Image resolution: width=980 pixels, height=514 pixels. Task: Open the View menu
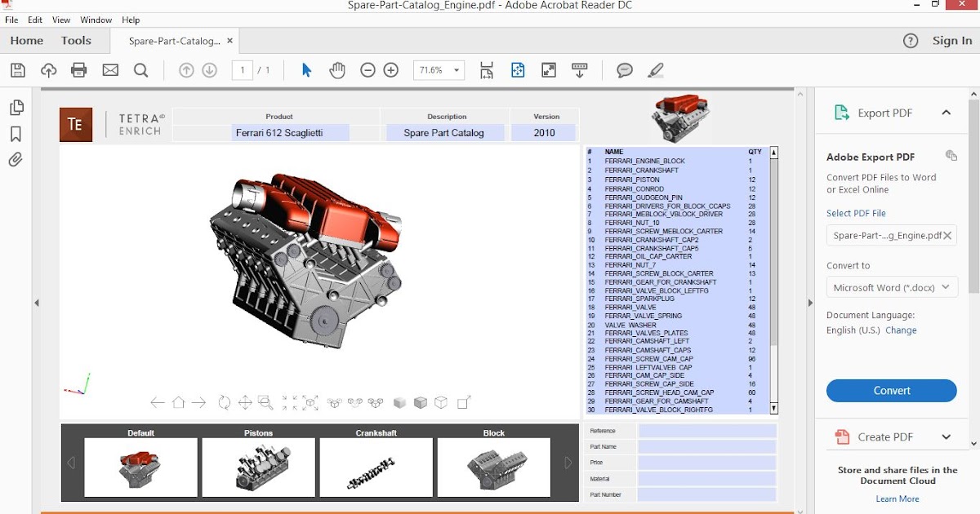click(x=61, y=20)
